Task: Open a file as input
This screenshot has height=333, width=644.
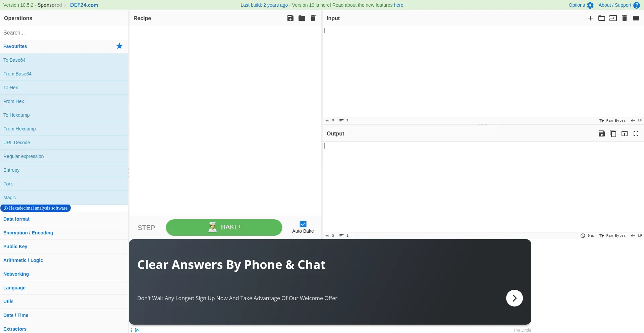Action: pos(613,18)
